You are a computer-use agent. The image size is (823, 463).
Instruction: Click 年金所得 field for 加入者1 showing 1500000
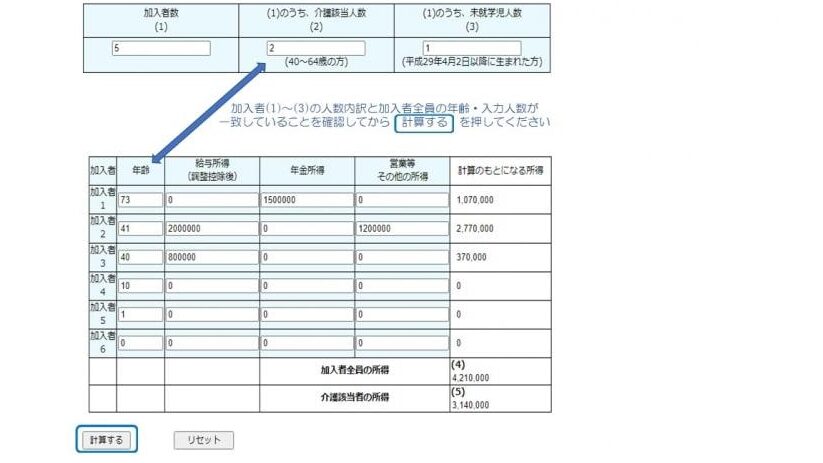click(307, 200)
